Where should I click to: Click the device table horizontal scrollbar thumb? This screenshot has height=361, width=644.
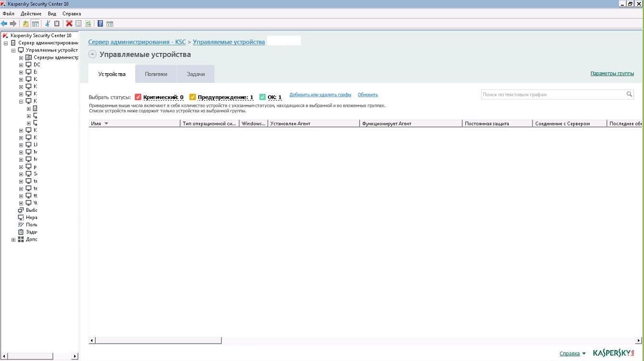[x=158, y=340]
